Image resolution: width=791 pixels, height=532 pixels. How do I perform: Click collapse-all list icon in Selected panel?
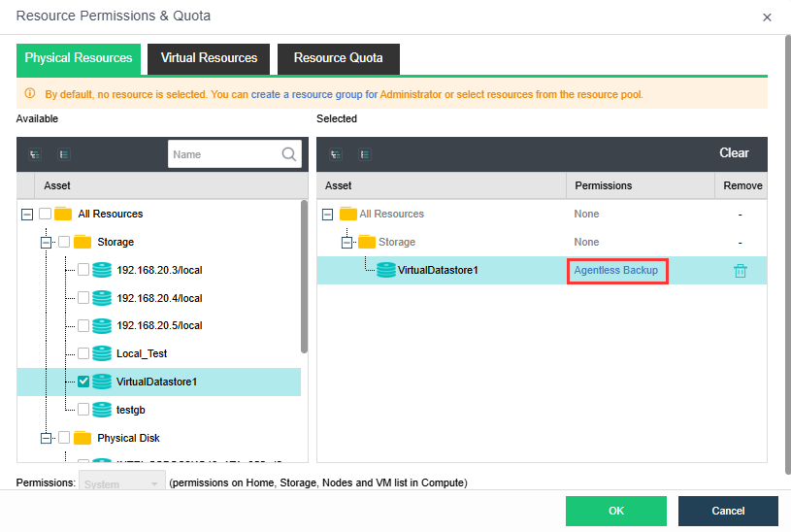364,153
